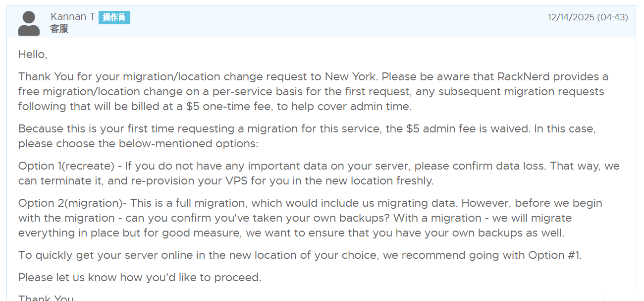The width and height of the screenshot is (644, 301).
Task: Click the 12/14/2025 (04:43) timestamp
Action: pyautogui.click(x=588, y=17)
